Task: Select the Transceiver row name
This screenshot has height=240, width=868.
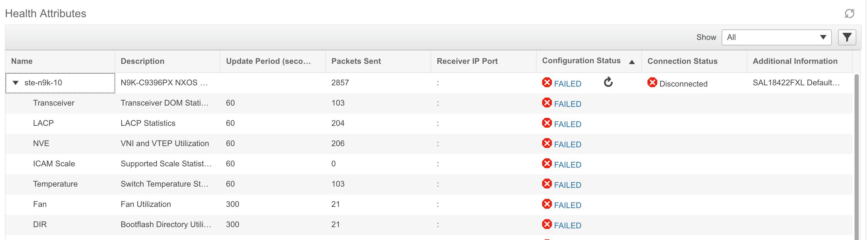Action: 54,103
